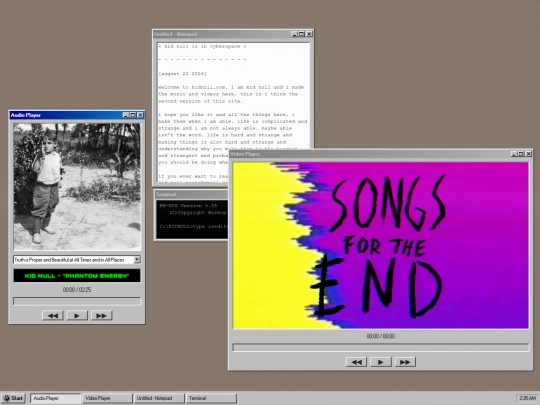The image size is (540, 405).
Task: Check the clock showing 2:25 AM
Action: 527,398
